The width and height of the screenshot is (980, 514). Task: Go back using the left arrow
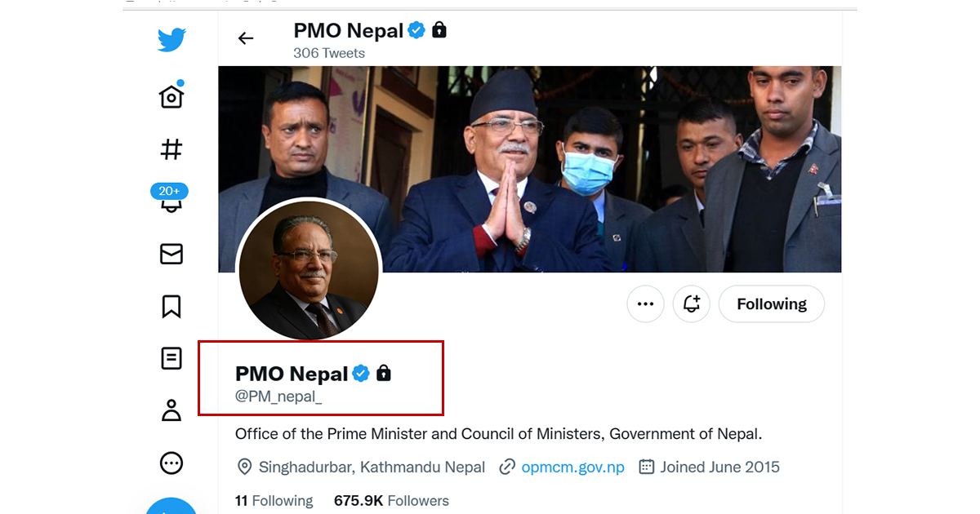pyautogui.click(x=245, y=38)
